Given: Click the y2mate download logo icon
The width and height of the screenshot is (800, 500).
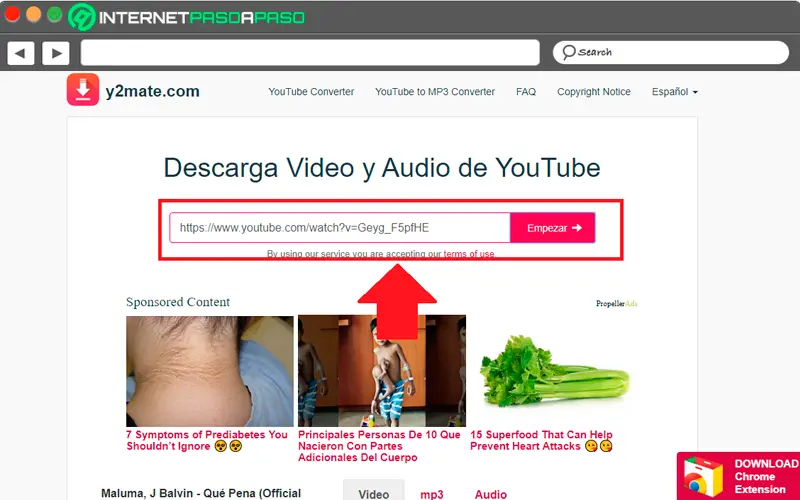Looking at the screenshot, I should coord(83,90).
